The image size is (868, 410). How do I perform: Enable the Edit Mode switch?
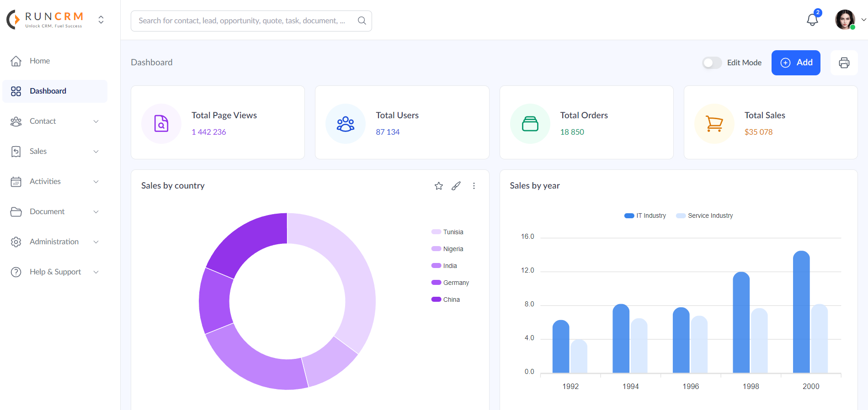pos(712,63)
